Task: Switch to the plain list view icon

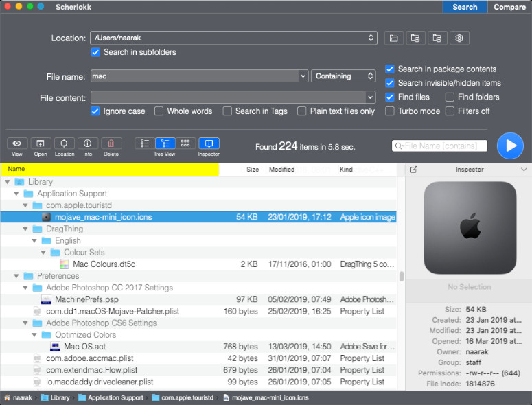Action: [x=145, y=143]
